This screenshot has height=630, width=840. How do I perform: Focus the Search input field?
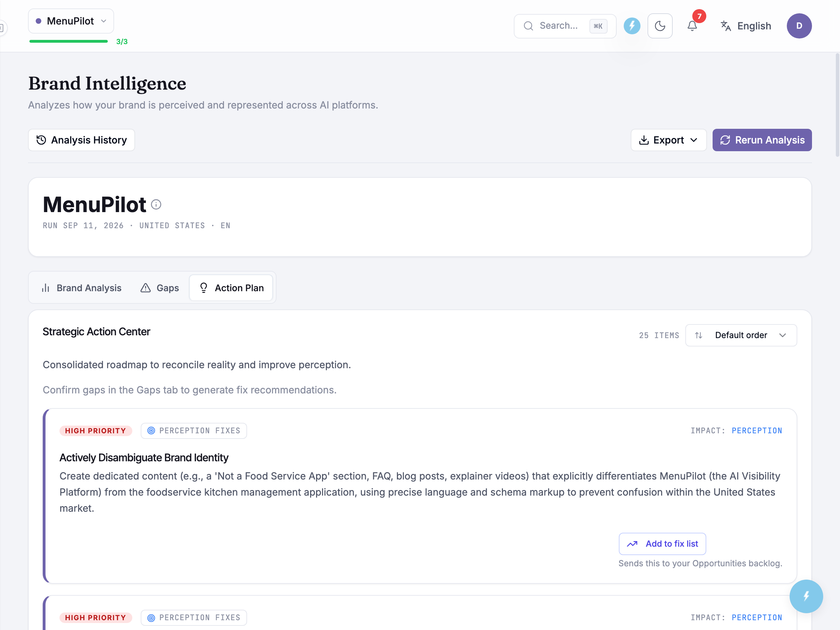click(565, 26)
